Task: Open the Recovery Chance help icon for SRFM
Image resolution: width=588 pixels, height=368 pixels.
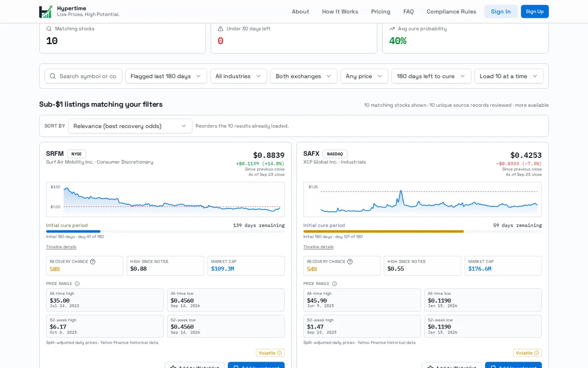Action: 93,262
